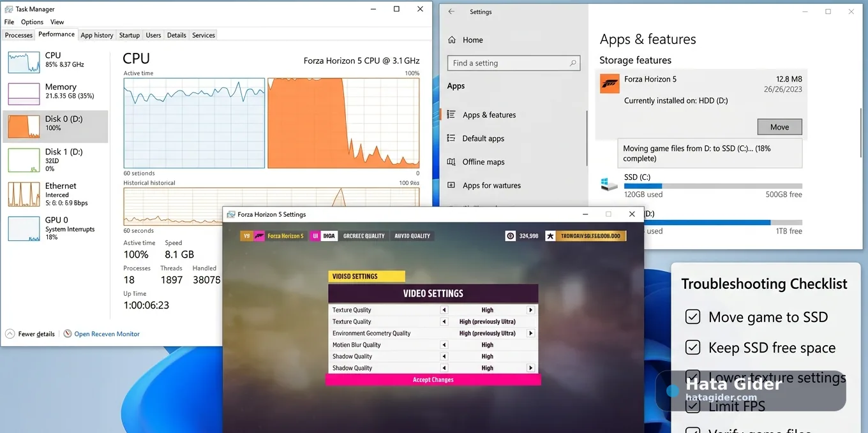Select the CPU graph thumbnail in Task Manager
This screenshot has height=433, width=868.
coord(24,62)
